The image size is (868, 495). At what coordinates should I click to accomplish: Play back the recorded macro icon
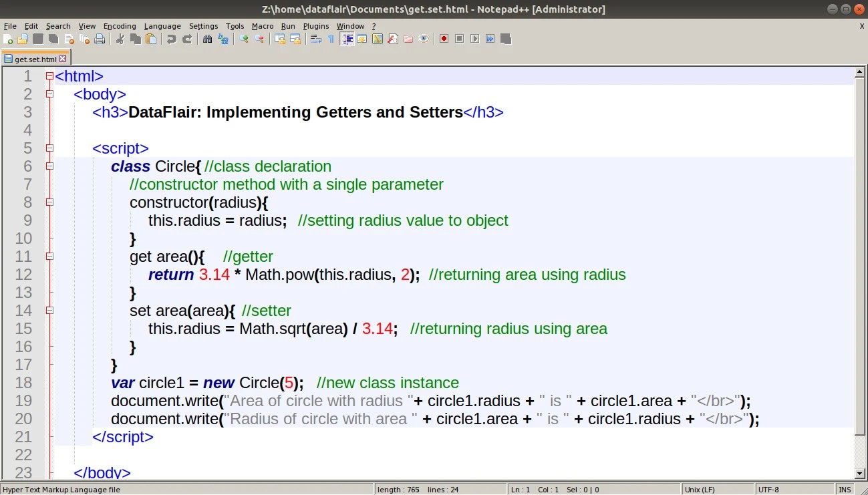(475, 39)
